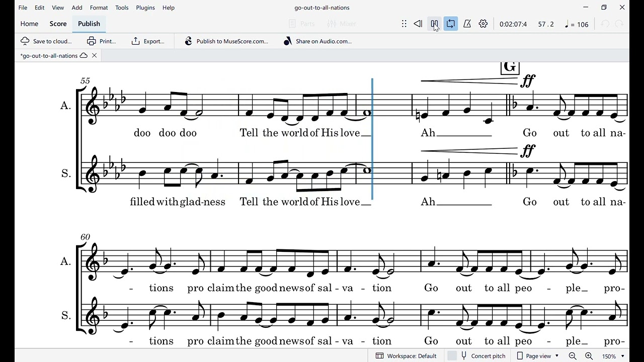The height and width of the screenshot is (362, 644).
Task: Share the score on Audio.com
Action: [x=318, y=41]
